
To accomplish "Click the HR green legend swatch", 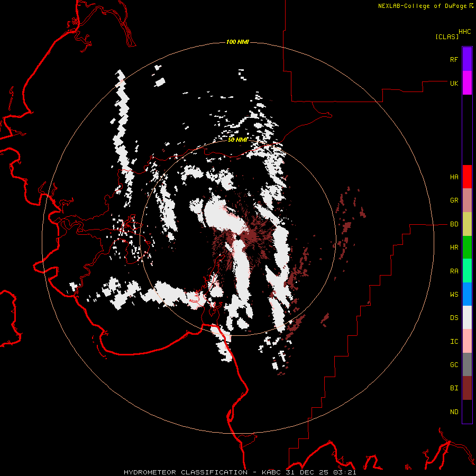I will [467, 248].
